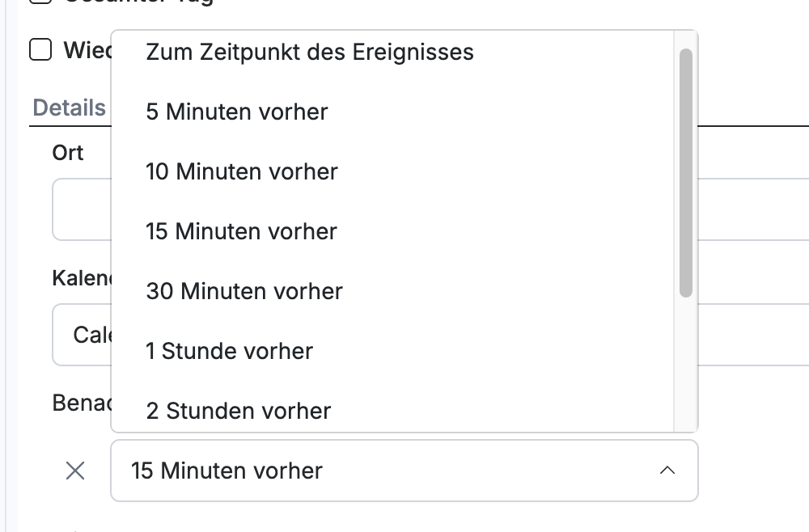The height and width of the screenshot is (532, 809).
Task: Open the Kalender dropdown showing "Cal"
Action: [x=83, y=335]
